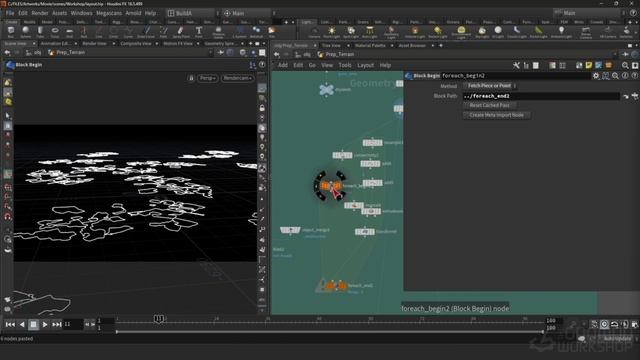Select the Tube shelf tool
This screenshot has height=360, width=640.
click(x=40, y=32)
